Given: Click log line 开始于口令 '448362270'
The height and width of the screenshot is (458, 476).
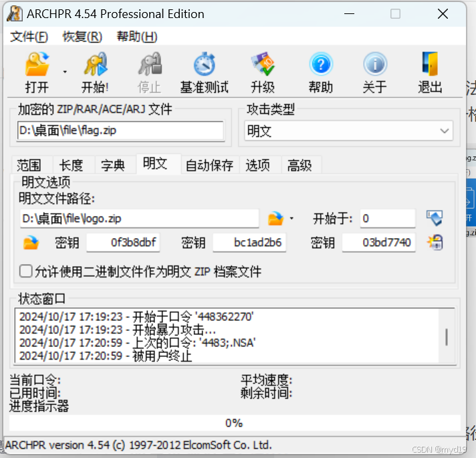Looking at the screenshot, I should tap(136, 317).
